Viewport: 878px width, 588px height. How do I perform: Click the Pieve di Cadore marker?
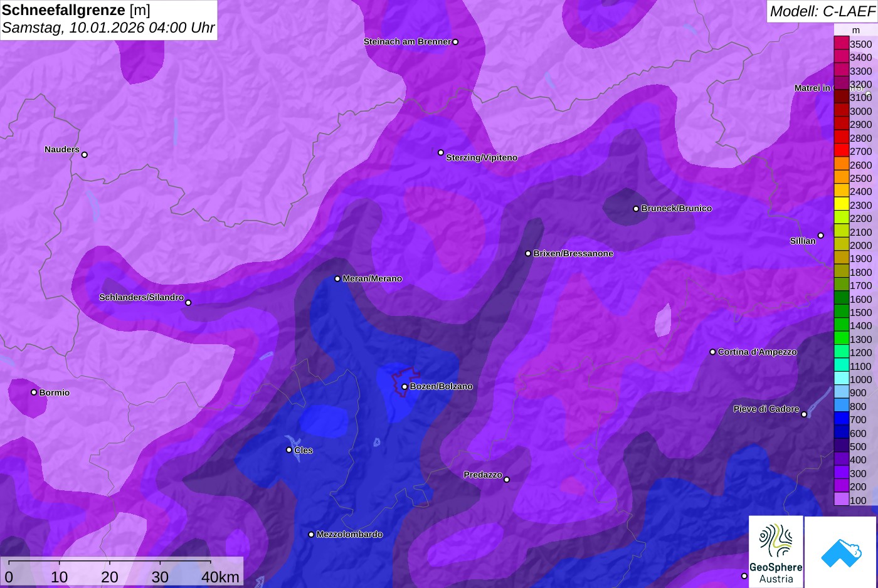point(804,414)
